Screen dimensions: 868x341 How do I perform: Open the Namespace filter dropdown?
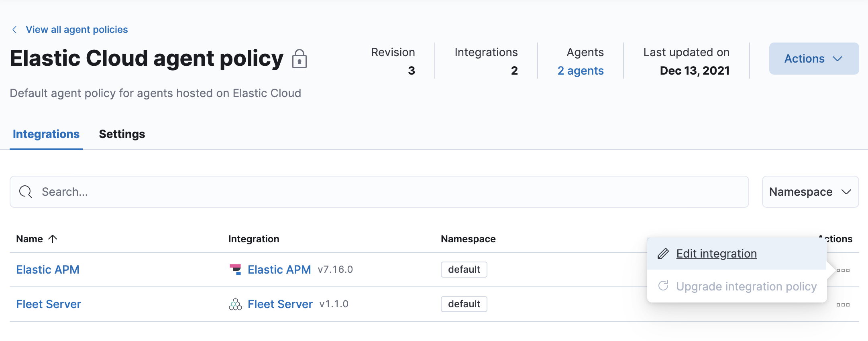(810, 192)
